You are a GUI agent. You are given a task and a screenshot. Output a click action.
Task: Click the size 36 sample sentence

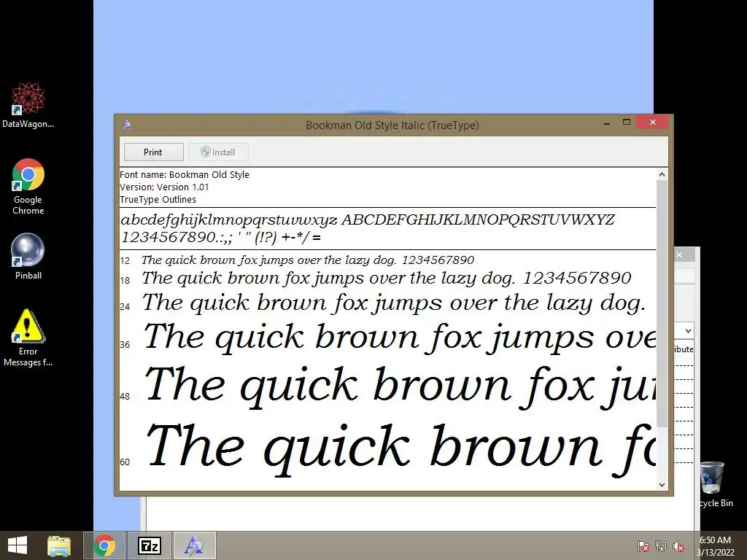pyautogui.click(x=399, y=338)
